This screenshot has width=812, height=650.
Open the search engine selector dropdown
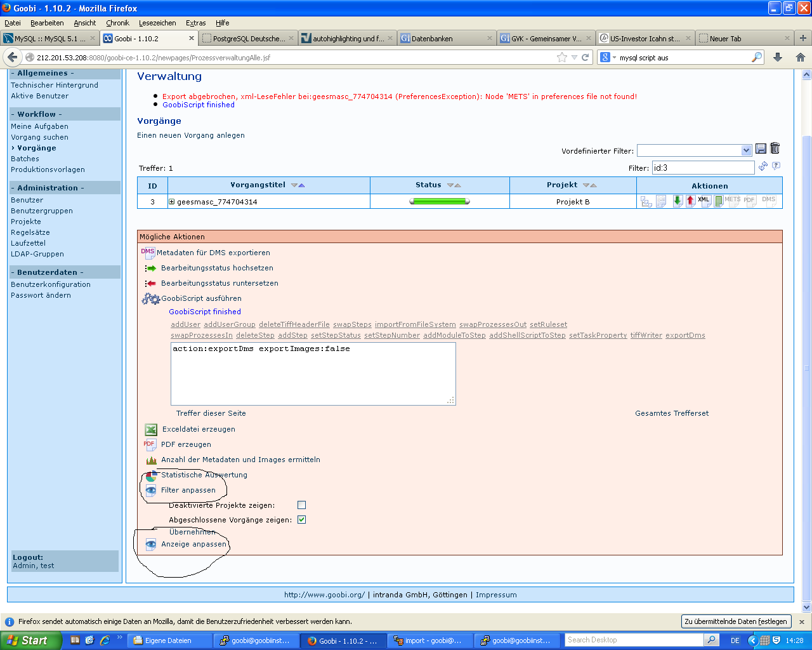click(608, 57)
